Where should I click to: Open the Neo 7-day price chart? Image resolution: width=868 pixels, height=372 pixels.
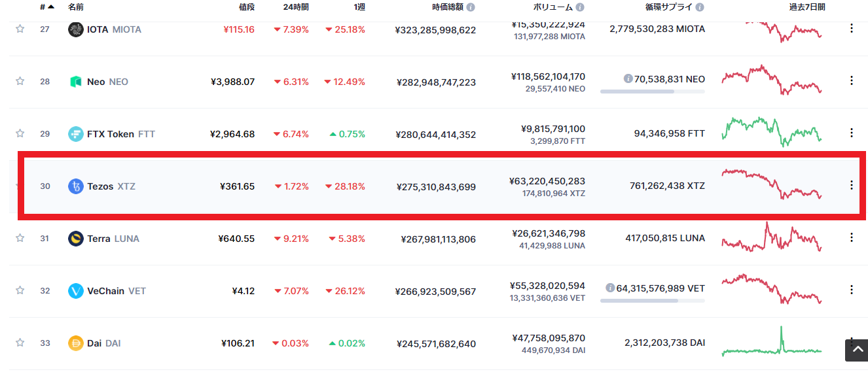pos(772,80)
